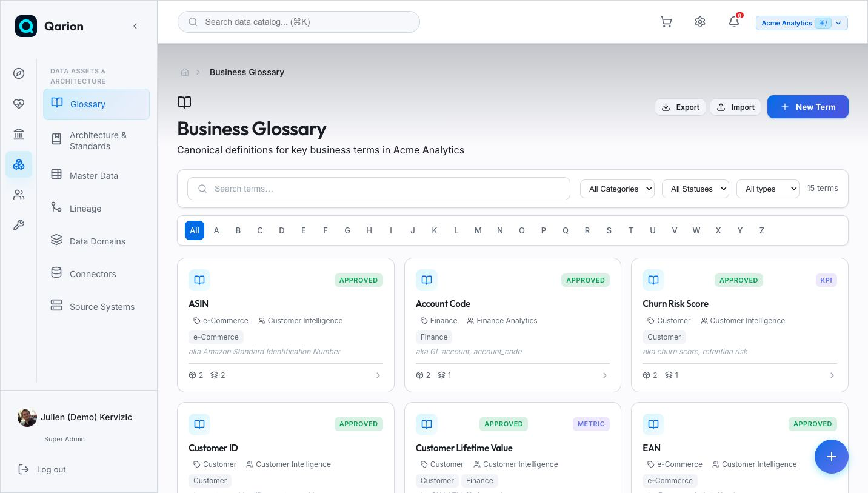Viewport: 868px width, 493px height.
Task: Filter terms by letter E
Action: (x=304, y=230)
